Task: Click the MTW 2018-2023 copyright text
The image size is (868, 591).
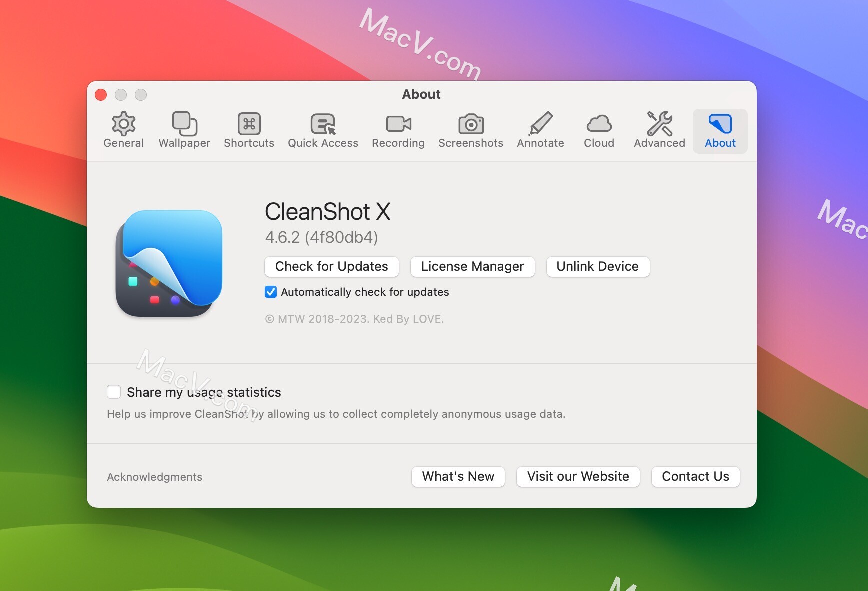Action: click(x=354, y=319)
